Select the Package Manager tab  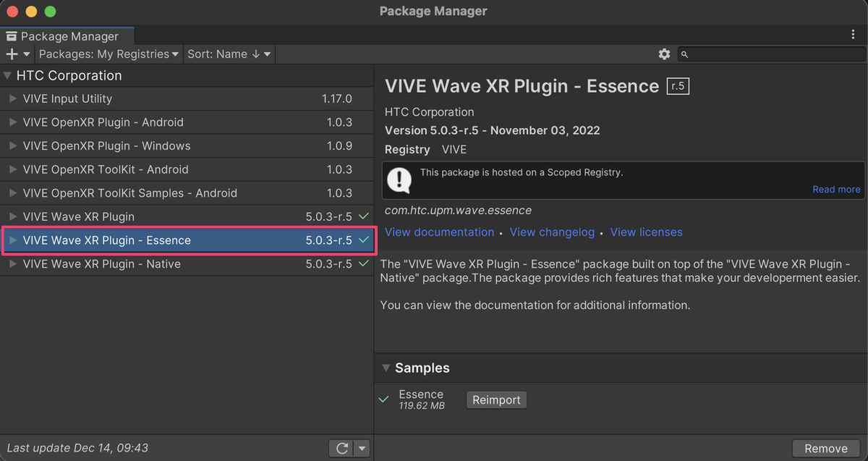click(69, 36)
